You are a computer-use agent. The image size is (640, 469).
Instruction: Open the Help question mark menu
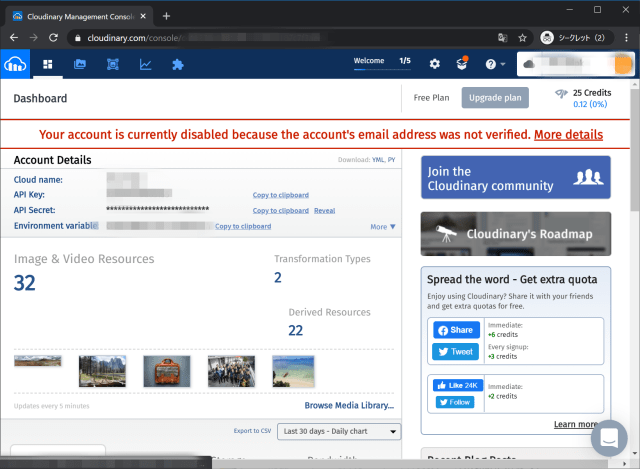coord(495,64)
